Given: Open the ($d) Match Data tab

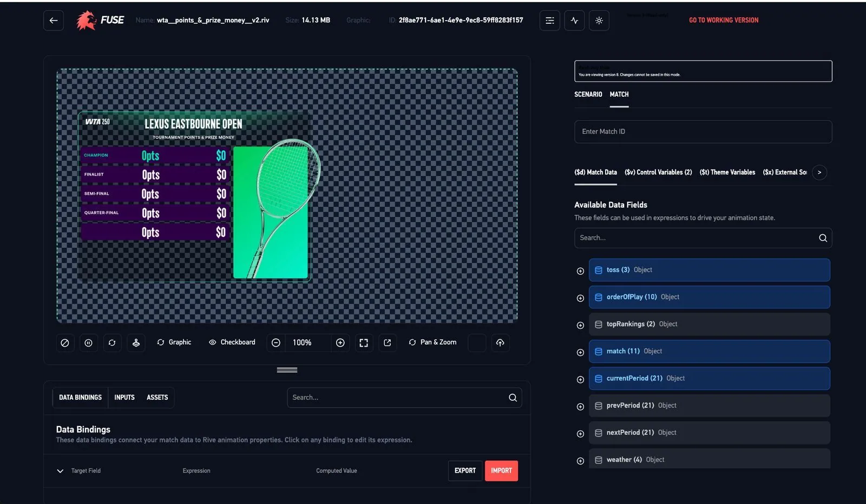Looking at the screenshot, I should coord(595,173).
